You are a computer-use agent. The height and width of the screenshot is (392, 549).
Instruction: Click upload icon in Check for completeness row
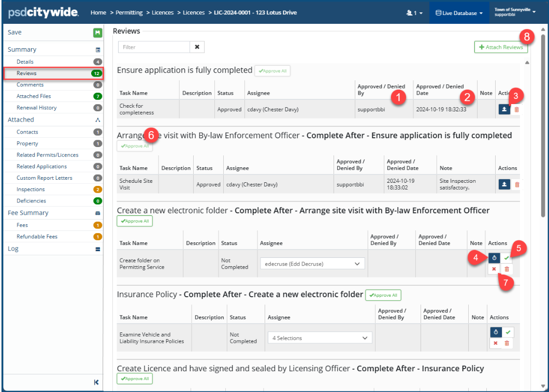point(504,109)
